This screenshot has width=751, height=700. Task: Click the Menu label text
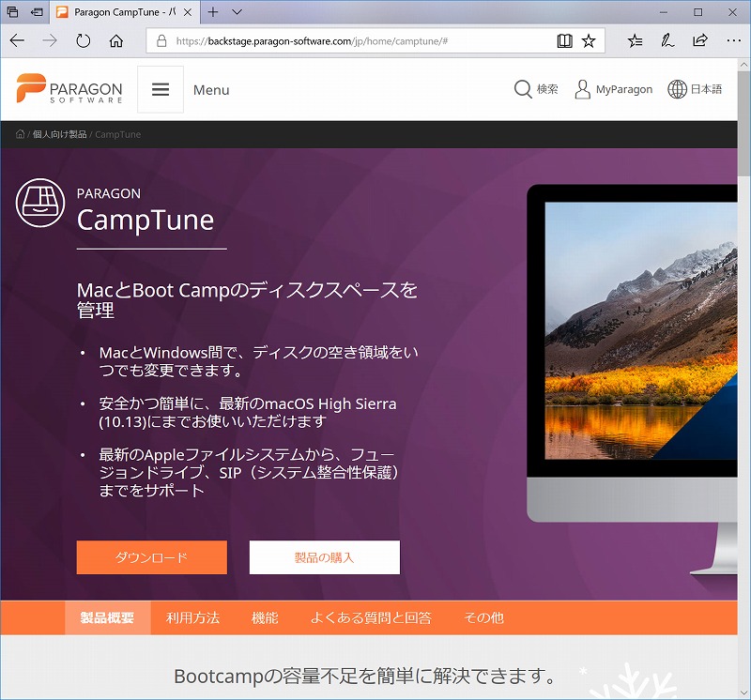click(211, 90)
